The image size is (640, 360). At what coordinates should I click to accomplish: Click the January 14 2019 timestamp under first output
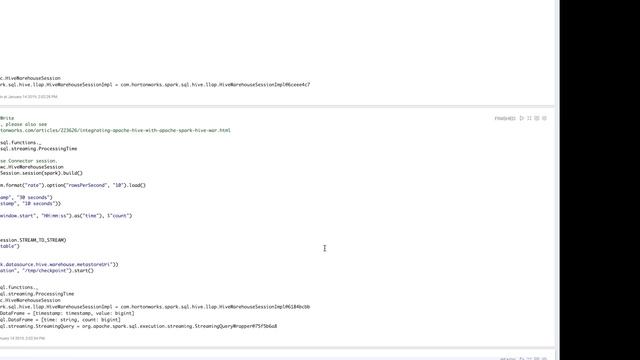pyautogui.click(x=29, y=97)
